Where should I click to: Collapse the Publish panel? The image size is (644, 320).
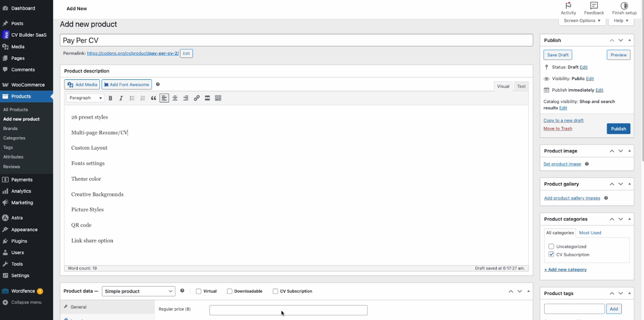coord(630,40)
